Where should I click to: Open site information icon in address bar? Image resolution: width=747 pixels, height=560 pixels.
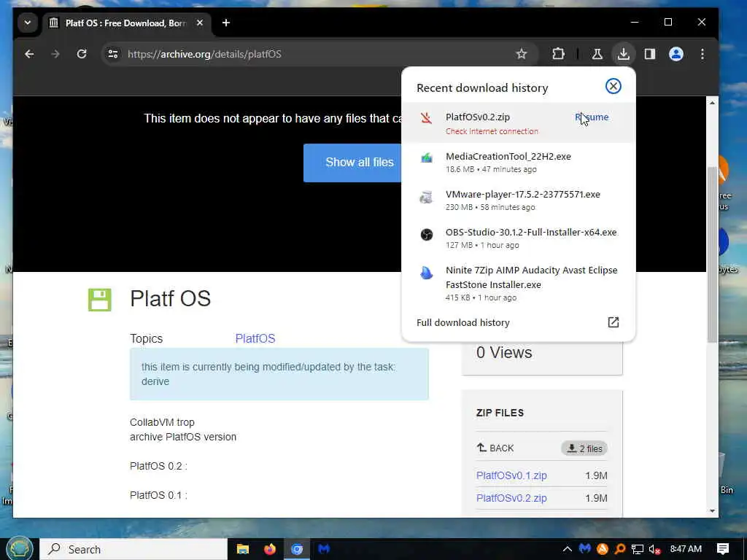click(x=113, y=54)
